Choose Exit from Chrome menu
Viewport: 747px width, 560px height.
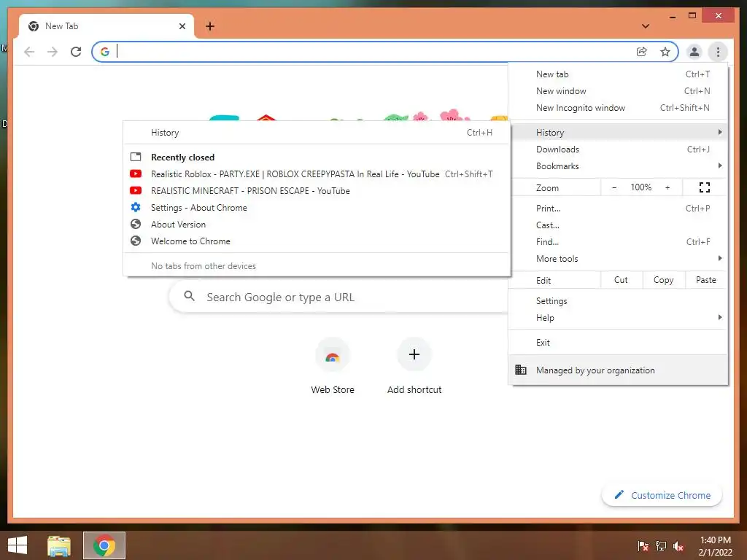(x=618, y=343)
